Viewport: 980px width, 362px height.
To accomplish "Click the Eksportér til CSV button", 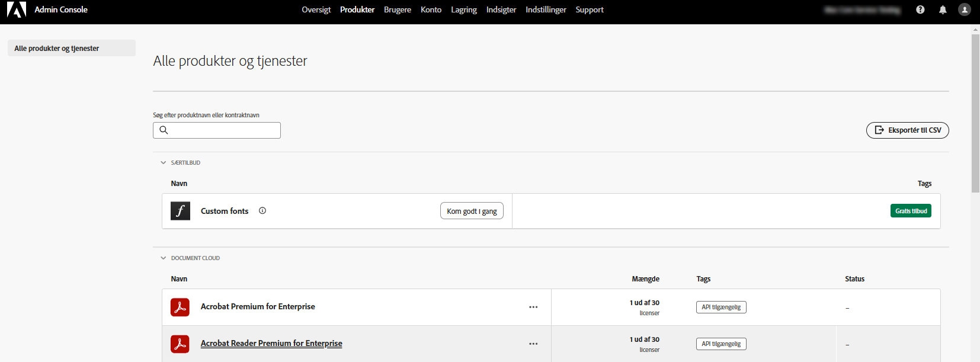I will point(908,130).
